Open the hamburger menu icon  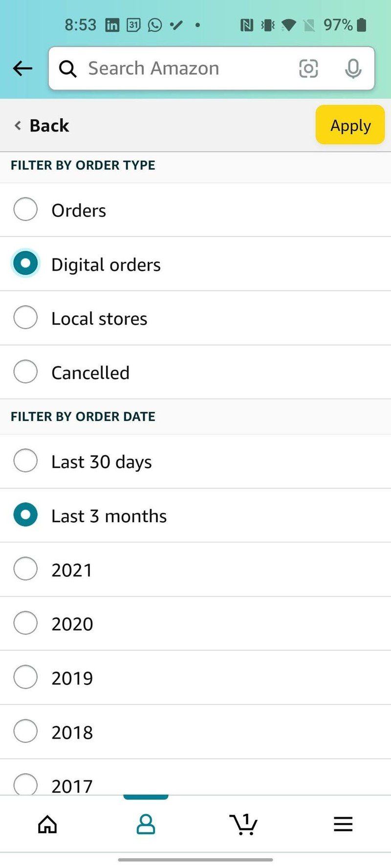coord(343,824)
